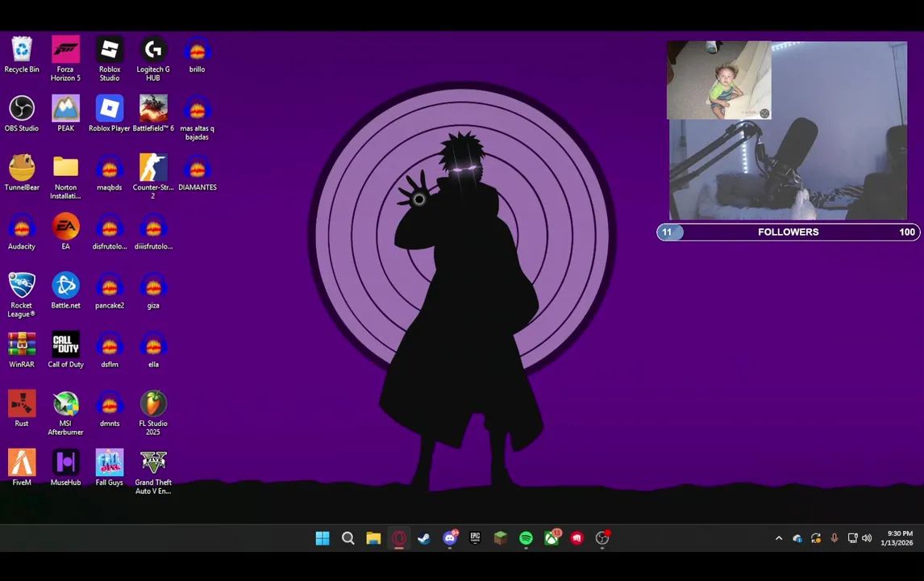Launch the EA app desktop icon
This screenshot has height=581, width=924.
point(65,232)
